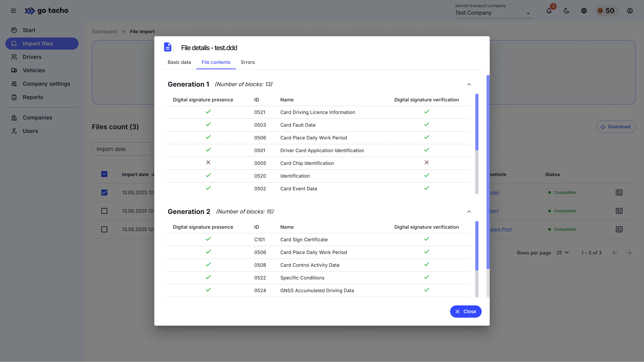Image resolution: width=644 pixels, height=362 pixels.
Task: Close the File details dialog
Action: coord(466,312)
